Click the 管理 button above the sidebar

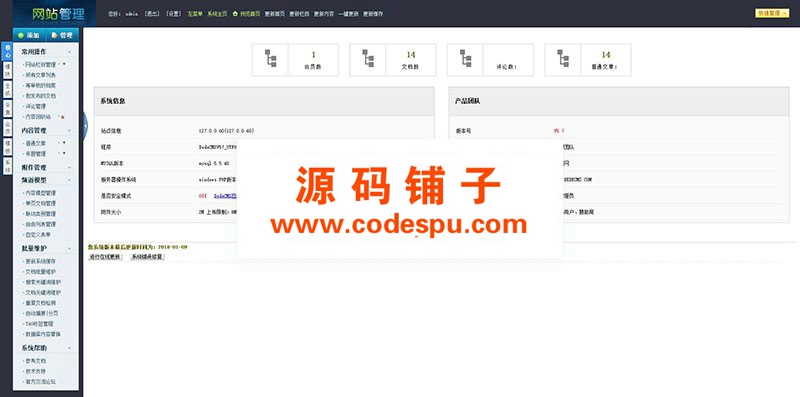coord(62,35)
